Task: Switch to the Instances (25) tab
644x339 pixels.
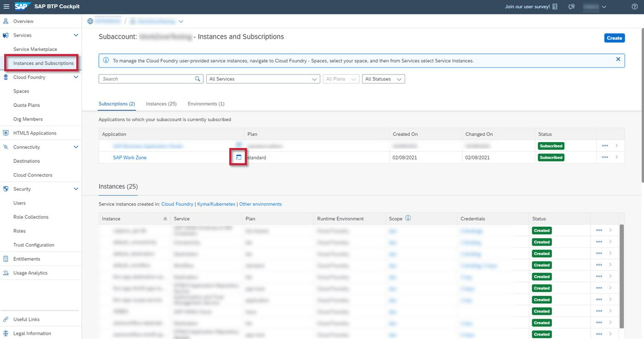Action: [x=161, y=104]
